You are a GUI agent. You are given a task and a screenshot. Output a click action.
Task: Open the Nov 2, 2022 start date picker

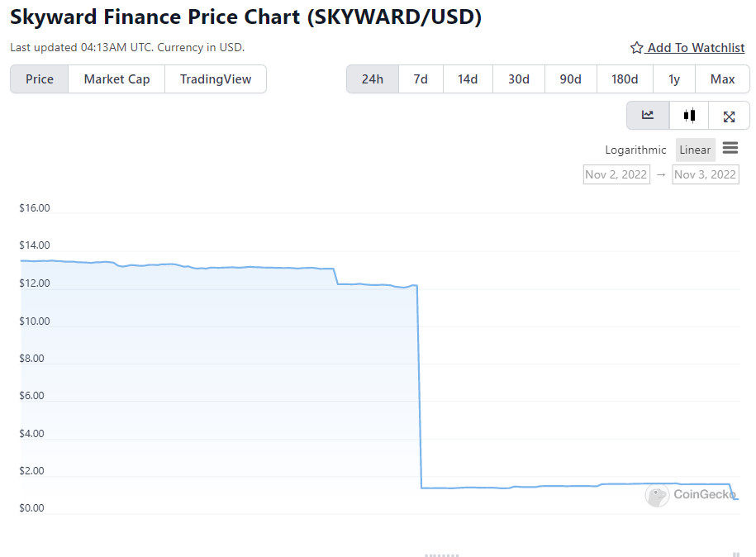(616, 174)
